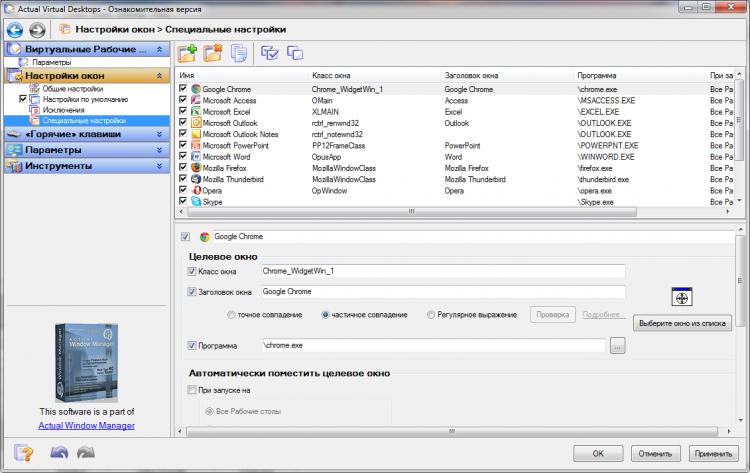Open help with the question mark icon

[x=23, y=452]
